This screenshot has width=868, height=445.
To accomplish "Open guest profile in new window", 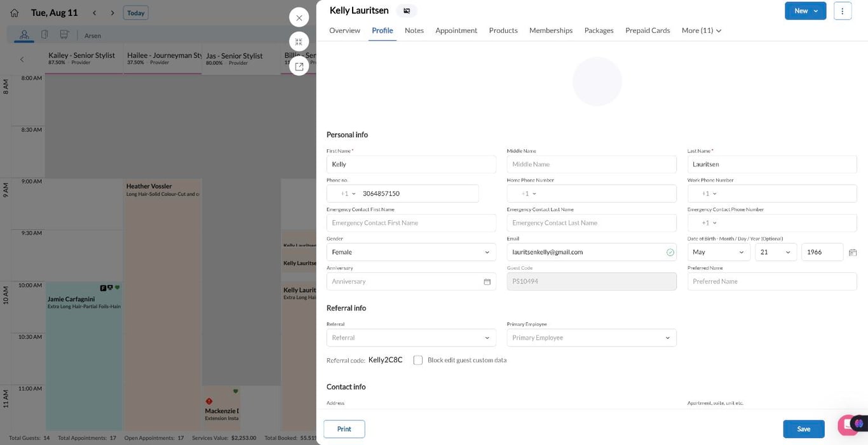I will coord(299,66).
